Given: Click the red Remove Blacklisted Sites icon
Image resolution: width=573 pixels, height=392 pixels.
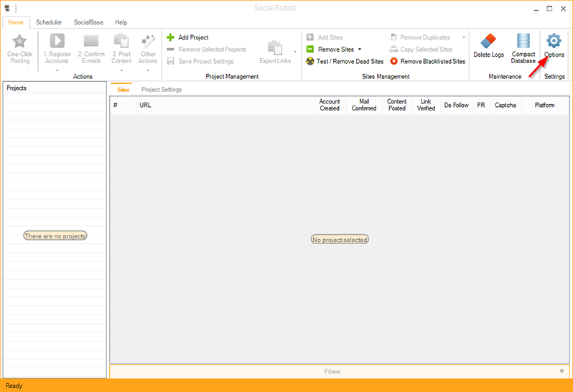Looking at the screenshot, I should (393, 61).
